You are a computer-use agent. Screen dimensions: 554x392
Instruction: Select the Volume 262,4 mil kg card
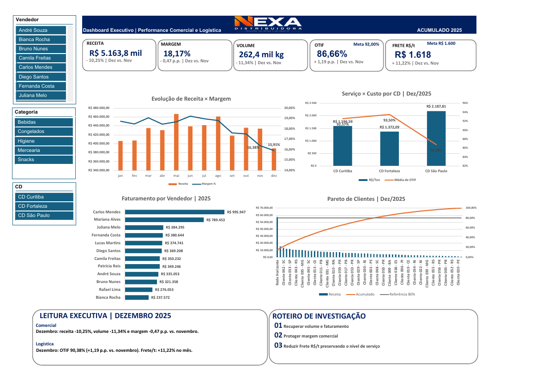click(x=271, y=55)
